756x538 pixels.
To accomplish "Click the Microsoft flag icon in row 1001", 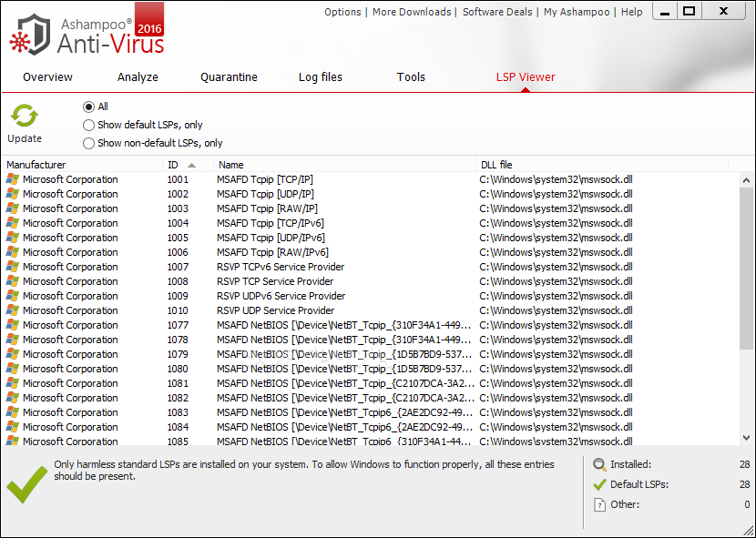I will (x=13, y=179).
